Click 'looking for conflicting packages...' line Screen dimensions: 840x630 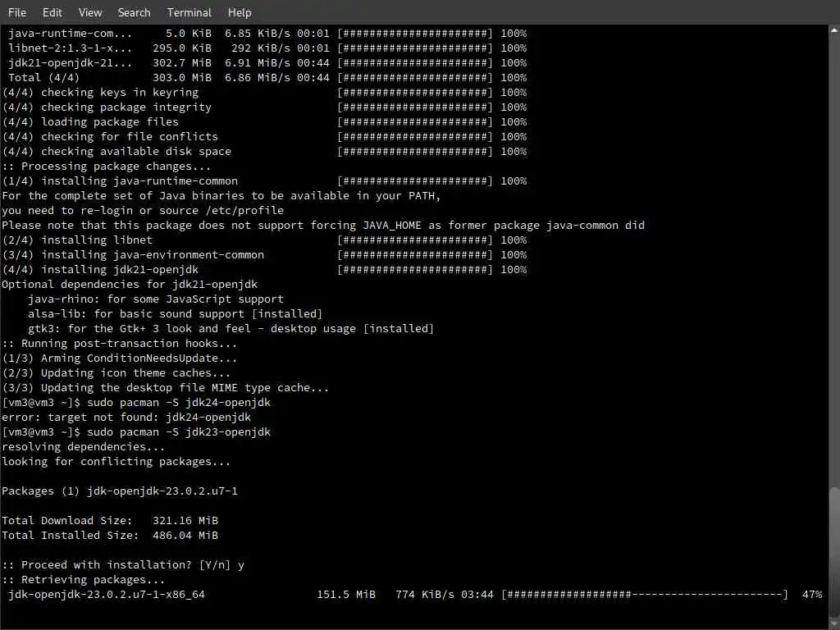(116, 462)
